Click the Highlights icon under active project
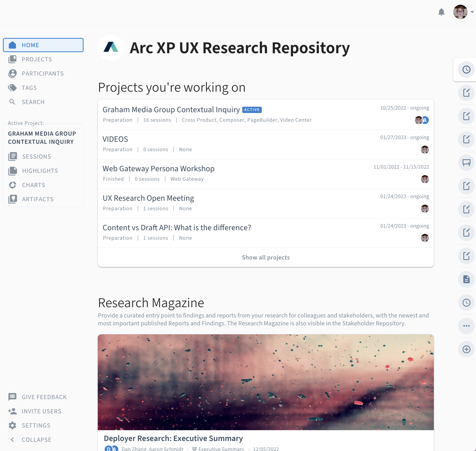Screen dimensions: 476x451 point(13,171)
